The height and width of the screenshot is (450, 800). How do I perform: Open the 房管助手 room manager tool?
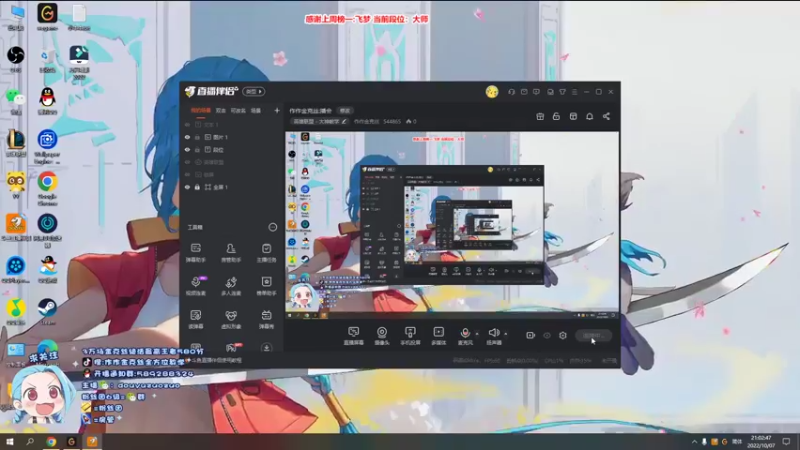(x=231, y=253)
